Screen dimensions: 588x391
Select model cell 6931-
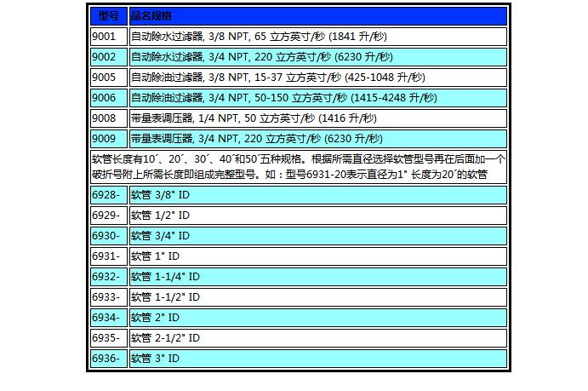pyautogui.click(x=109, y=256)
